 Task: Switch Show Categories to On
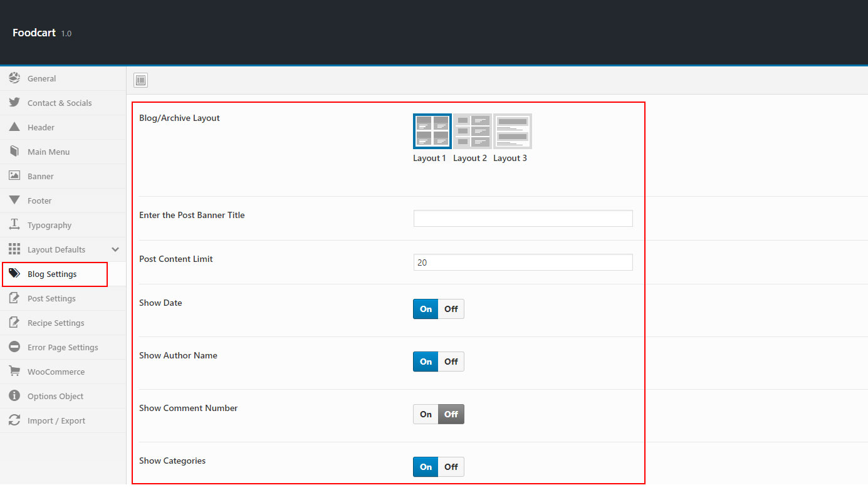coord(426,467)
